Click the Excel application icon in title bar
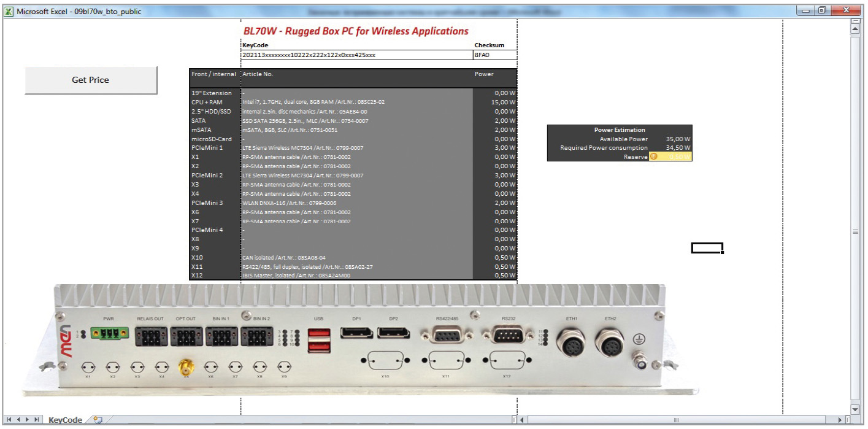Screen dimensions: 868x429 (x=9, y=11)
